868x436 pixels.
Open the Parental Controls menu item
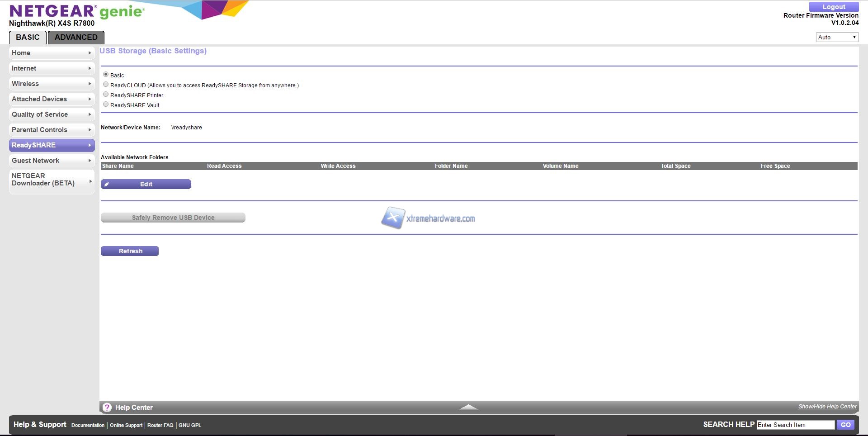(52, 130)
